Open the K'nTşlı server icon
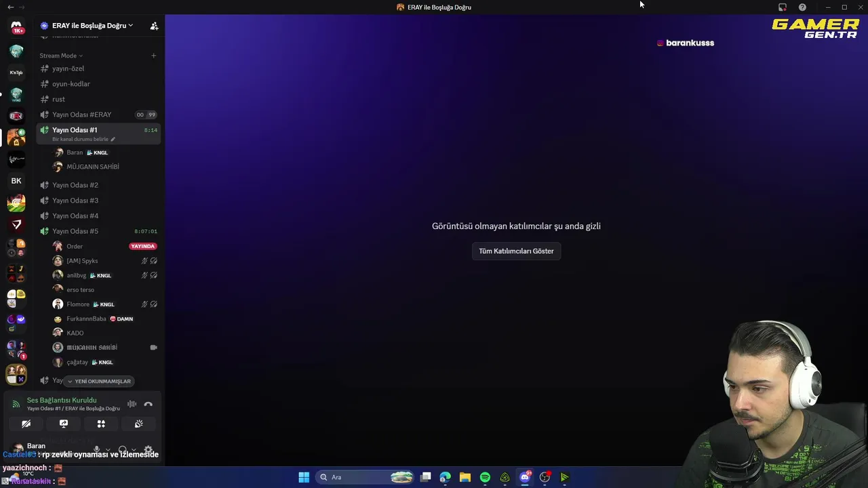The height and width of the screenshot is (488, 868). point(16,73)
